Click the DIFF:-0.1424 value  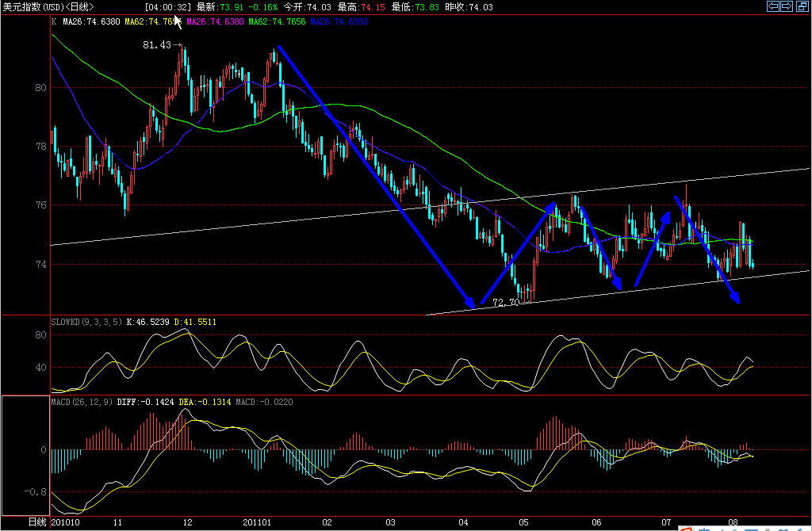tap(146, 402)
